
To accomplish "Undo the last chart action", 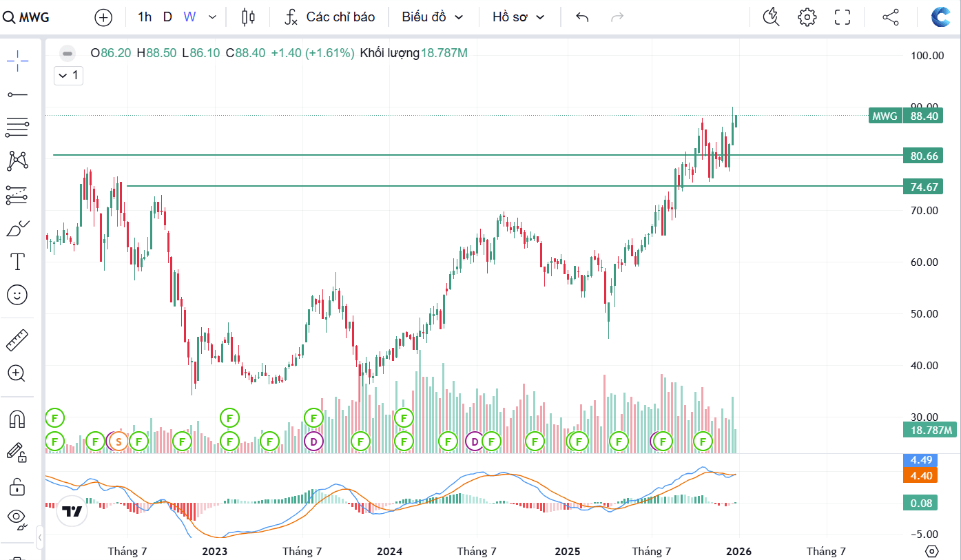I will 582,17.
